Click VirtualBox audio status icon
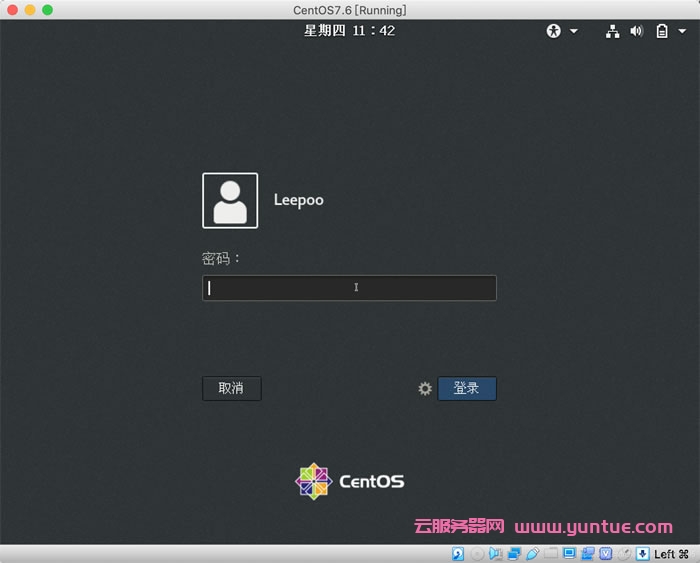 coord(496,553)
